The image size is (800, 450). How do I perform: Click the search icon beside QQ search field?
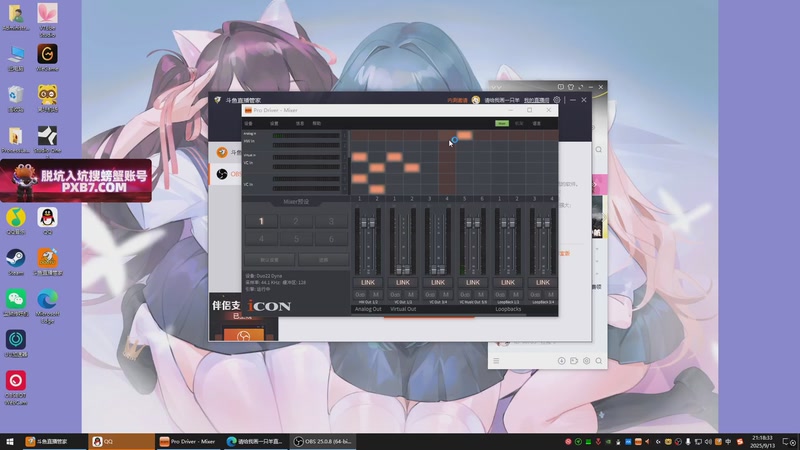tap(598, 149)
